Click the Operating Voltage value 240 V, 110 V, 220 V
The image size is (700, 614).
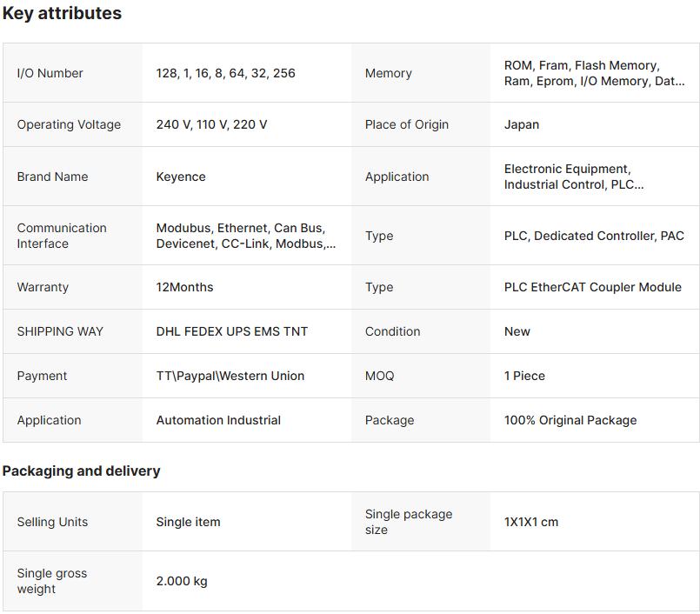211,124
